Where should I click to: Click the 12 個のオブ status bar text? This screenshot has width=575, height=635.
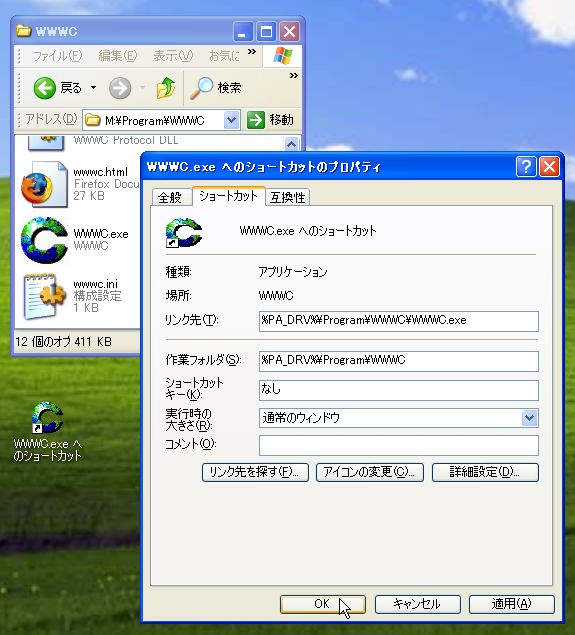(x=43, y=342)
